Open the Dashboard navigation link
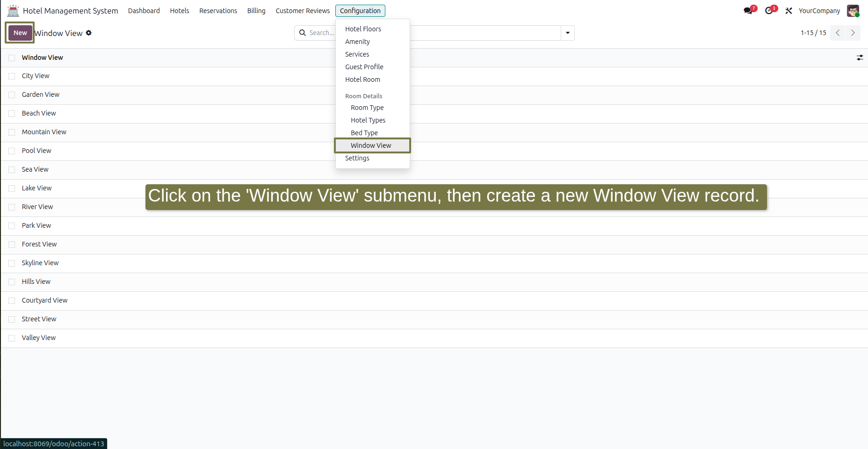868x449 pixels. 144,11
